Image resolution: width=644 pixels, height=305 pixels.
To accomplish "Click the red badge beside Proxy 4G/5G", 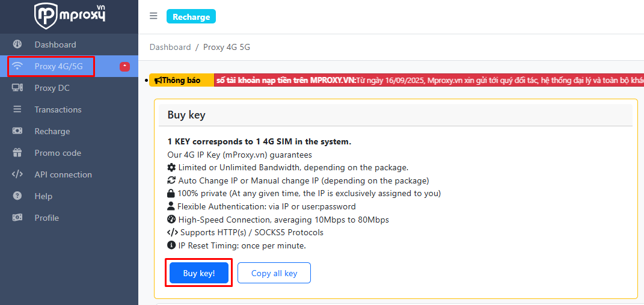I will (124, 66).
